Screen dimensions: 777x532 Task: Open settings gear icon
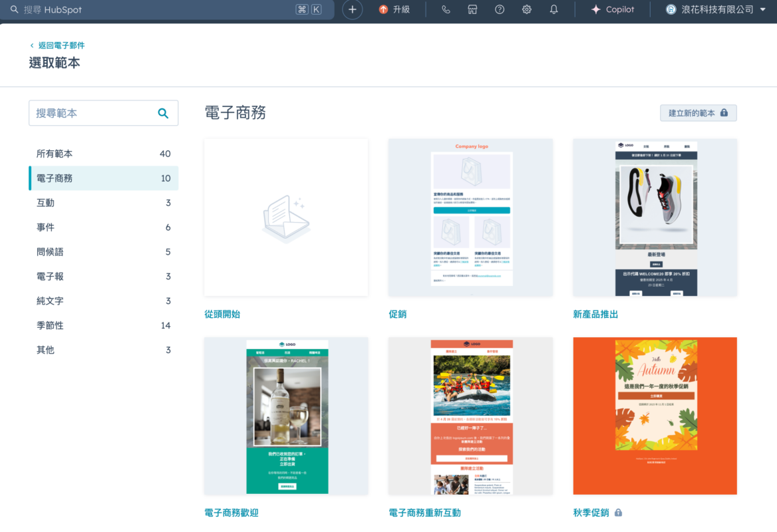(526, 9)
